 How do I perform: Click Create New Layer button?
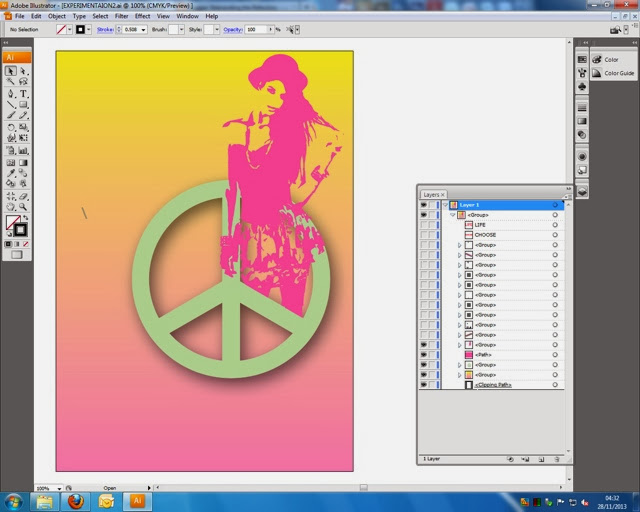pyautogui.click(x=541, y=459)
